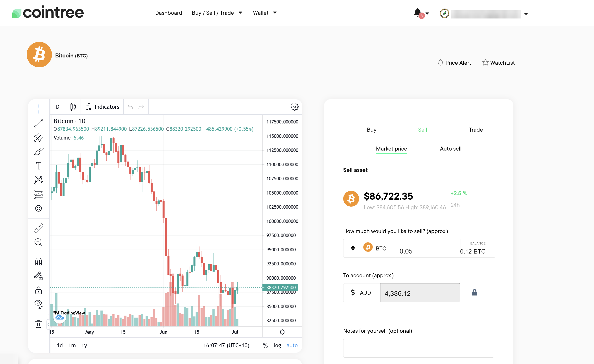
Task: Select the XABCD pattern tool
Action: point(39,180)
